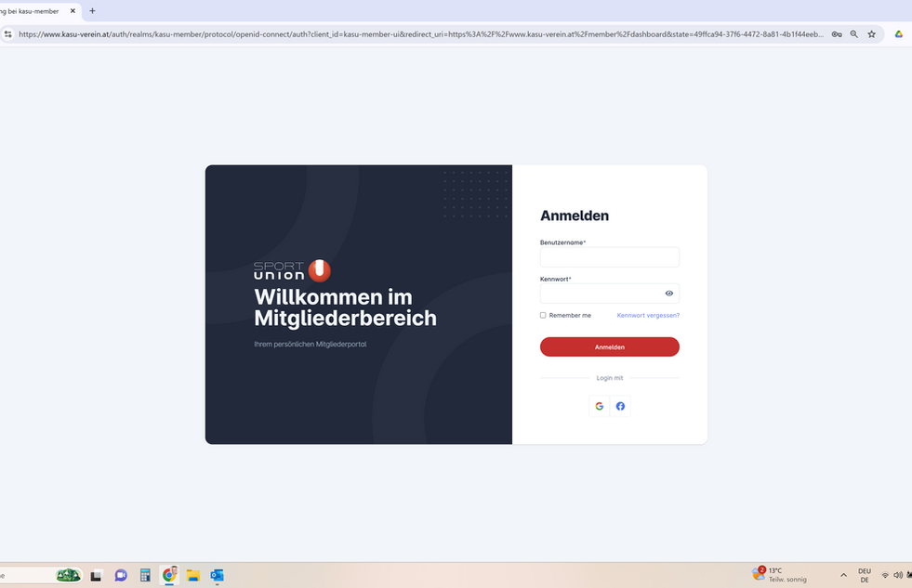Enable the Remember me checkbox

(x=543, y=315)
